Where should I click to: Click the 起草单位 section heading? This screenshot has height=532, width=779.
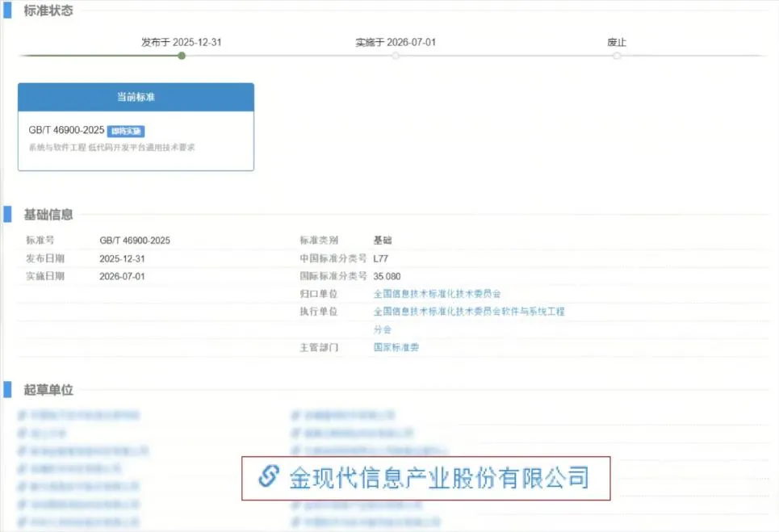click(48, 390)
